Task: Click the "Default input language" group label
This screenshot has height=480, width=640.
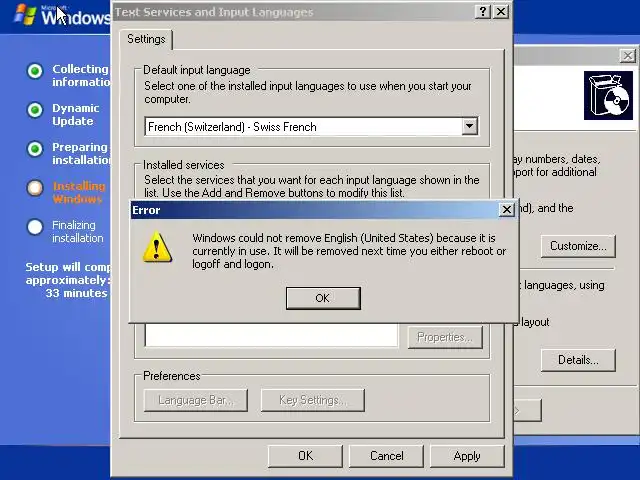Action: [196, 70]
